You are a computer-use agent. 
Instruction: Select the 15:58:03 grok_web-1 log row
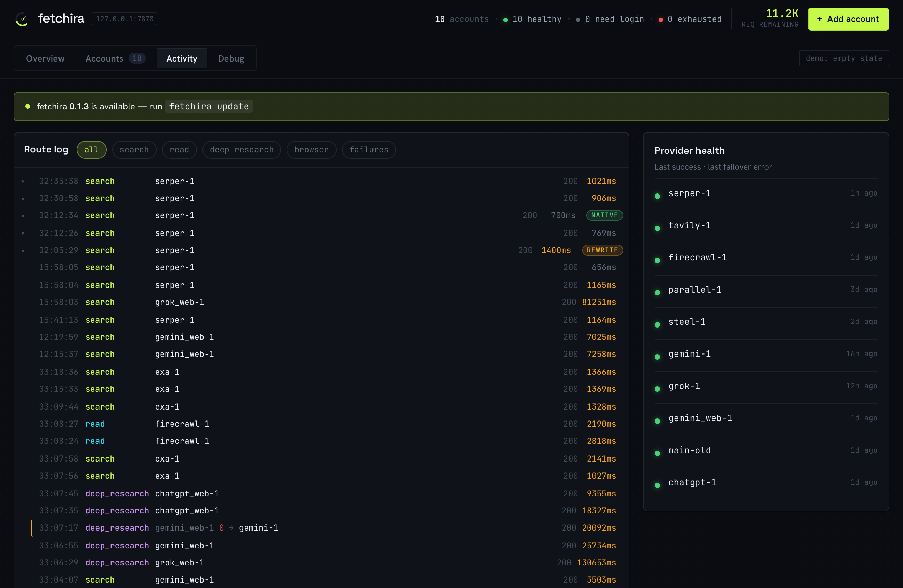point(322,302)
